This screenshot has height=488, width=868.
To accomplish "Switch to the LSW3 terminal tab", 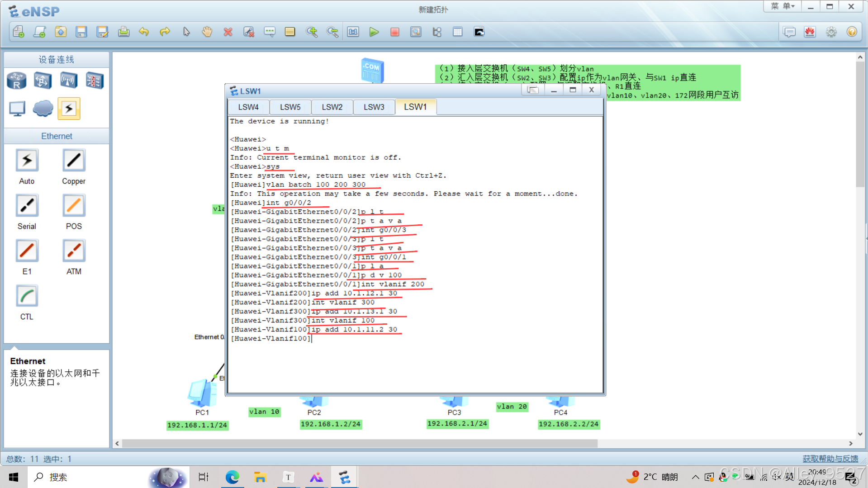I will pyautogui.click(x=374, y=107).
